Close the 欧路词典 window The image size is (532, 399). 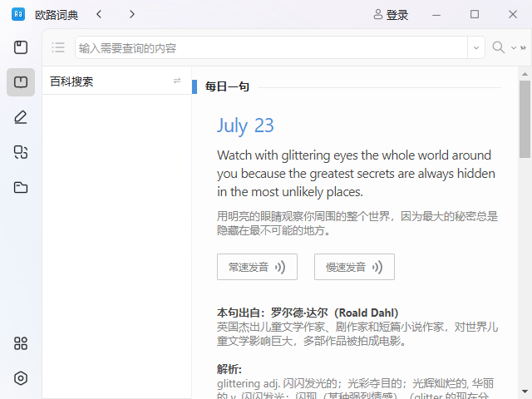pyautogui.click(x=513, y=14)
